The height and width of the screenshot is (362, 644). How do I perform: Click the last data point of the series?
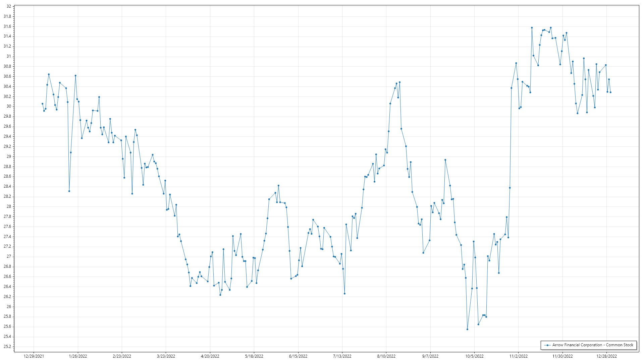tap(610, 92)
